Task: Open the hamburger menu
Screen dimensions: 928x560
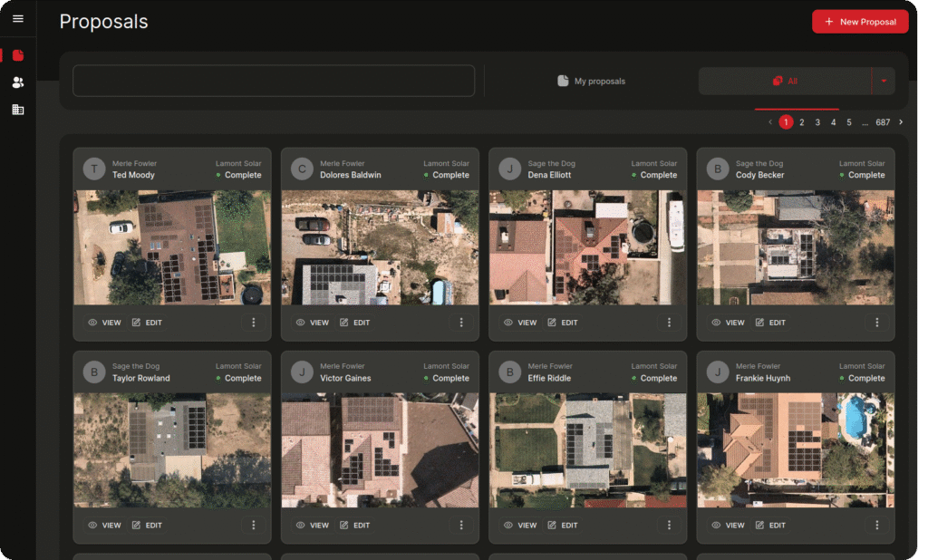Action: coord(18,19)
